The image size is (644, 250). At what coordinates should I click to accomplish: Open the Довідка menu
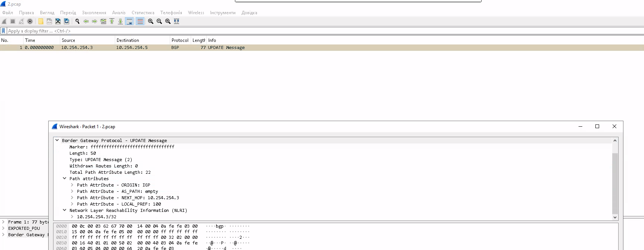[x=249, y=13]
